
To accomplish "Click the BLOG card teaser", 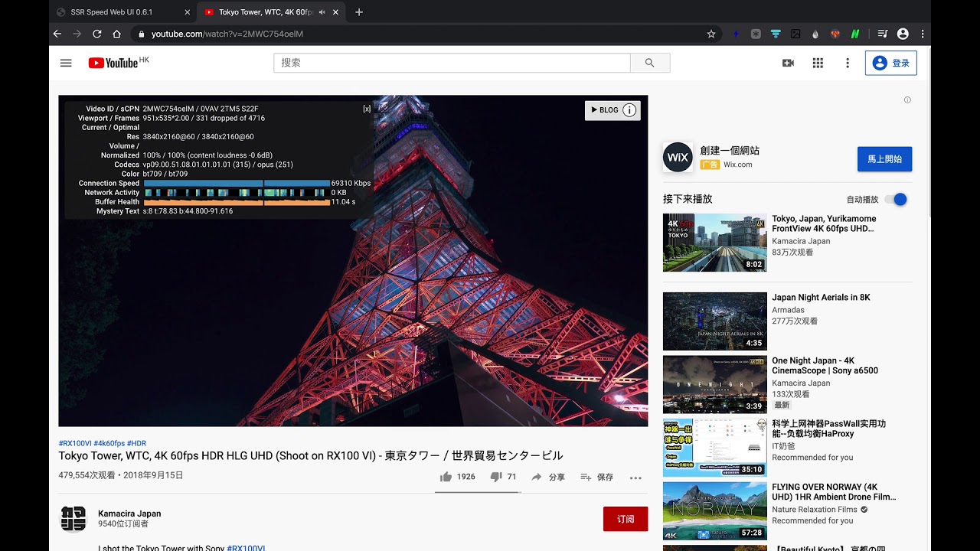I will [x=605, y=110].
